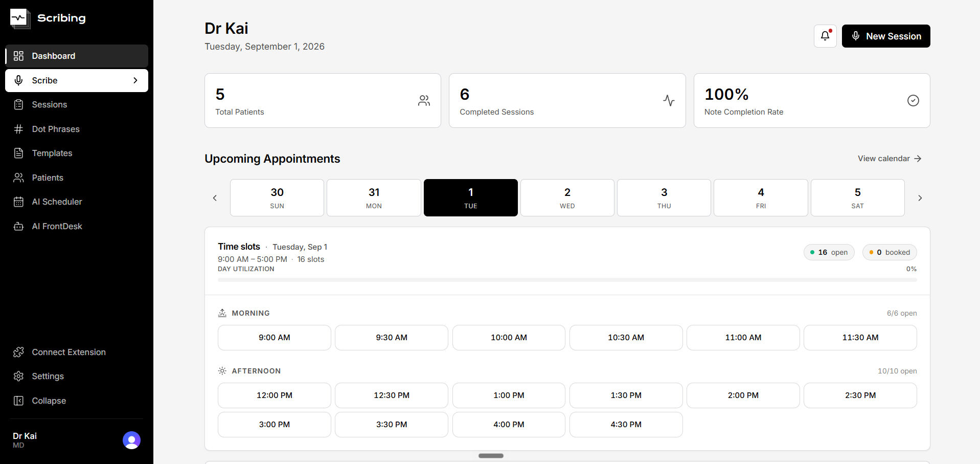Viewport: 980px width, 464px height.
Task: Open Dot Phrases page
Action: point(77,129)
